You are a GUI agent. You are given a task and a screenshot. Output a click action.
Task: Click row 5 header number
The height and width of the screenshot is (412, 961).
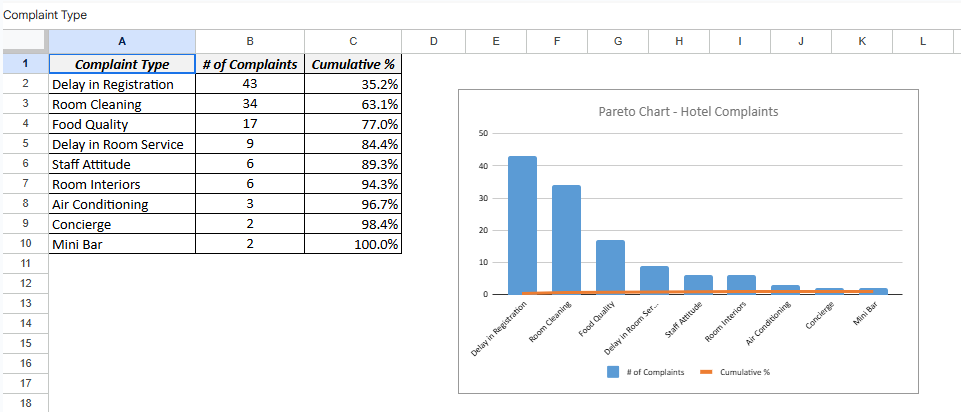point(24,144)
